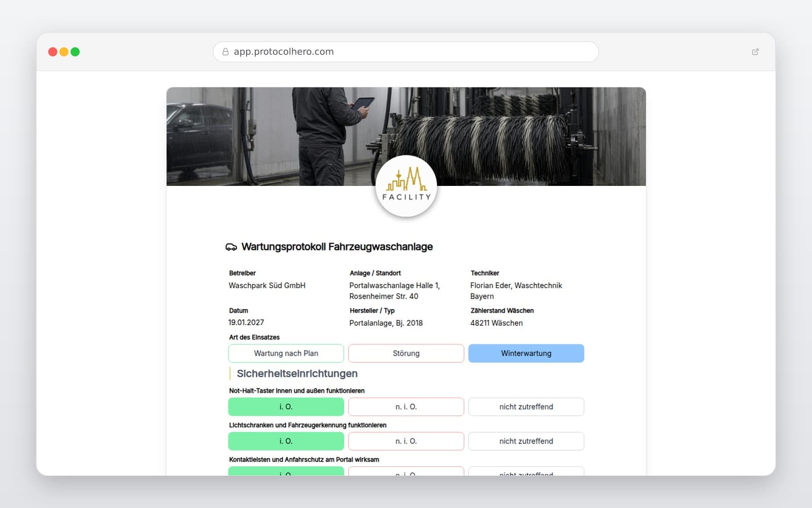812x508 pixels.
Task: Set Not-Halt-Taster to nicht zutreffend
Action: pyautogui.click(x=526, y=407)
